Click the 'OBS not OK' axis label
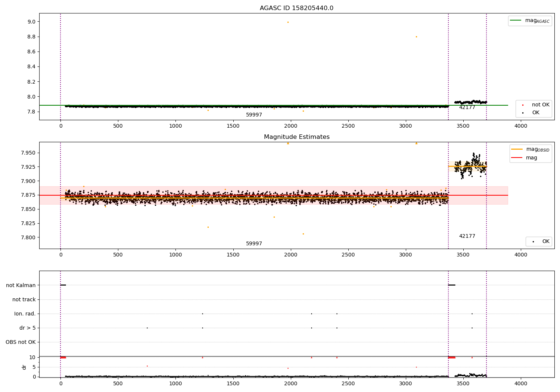Image resolution: width=560 pixels, height=392 pixels. (x=21, y=342)
